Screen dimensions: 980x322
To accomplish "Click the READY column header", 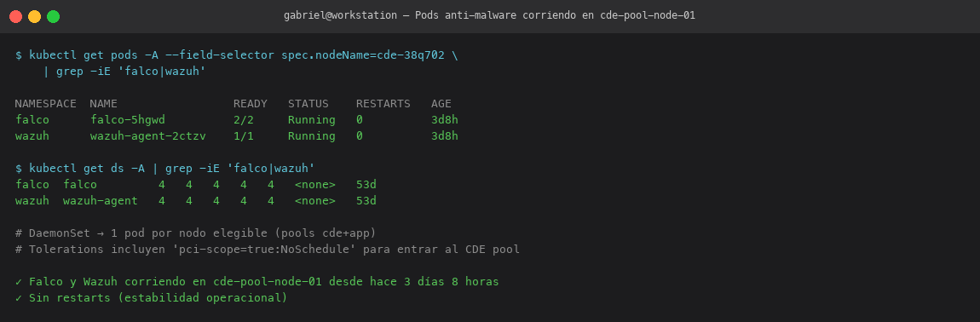I will click(x=250, y=104).
